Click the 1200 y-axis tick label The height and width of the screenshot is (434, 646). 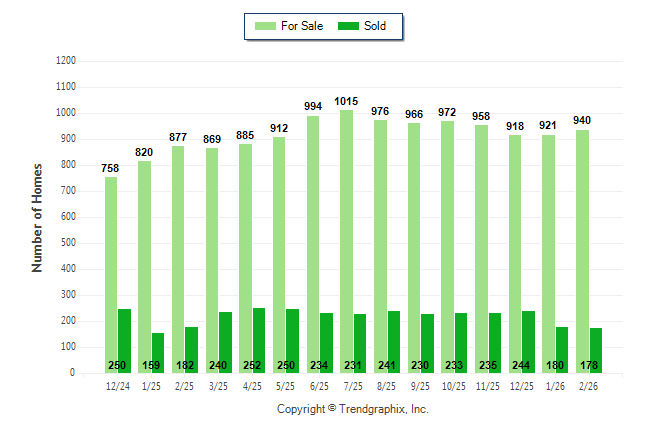pyautogui.click(x=66, y=61)
